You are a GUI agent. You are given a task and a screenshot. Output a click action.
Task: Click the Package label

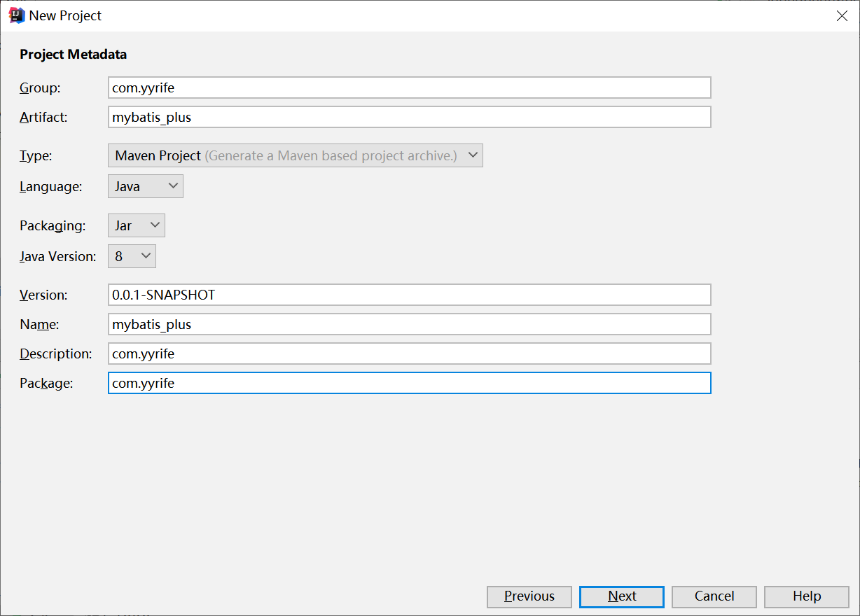coord(46,383)
